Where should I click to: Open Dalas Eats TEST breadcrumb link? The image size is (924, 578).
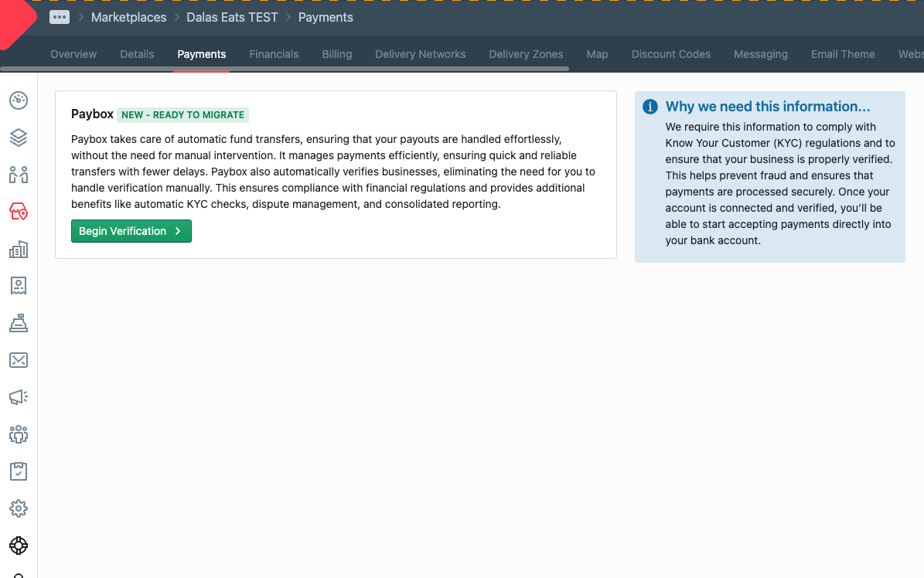pos(232,17)
